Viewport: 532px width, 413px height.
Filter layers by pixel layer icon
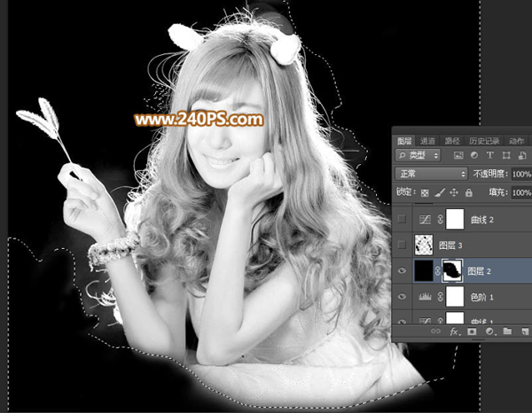[458, 155]
